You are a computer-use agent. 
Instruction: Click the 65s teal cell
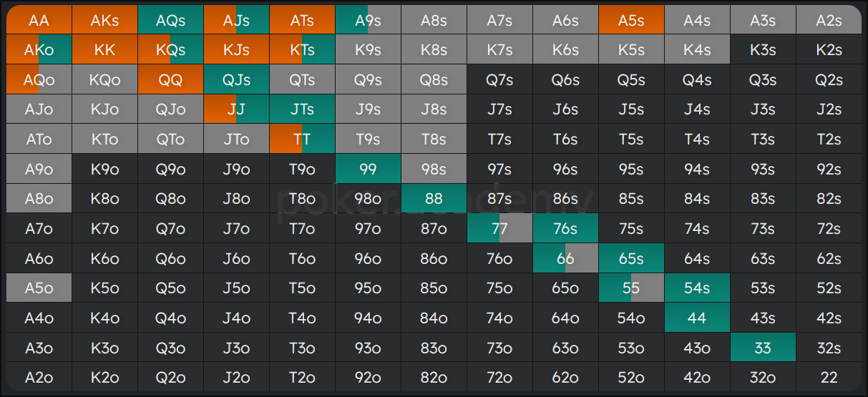(x=631, y=258)
